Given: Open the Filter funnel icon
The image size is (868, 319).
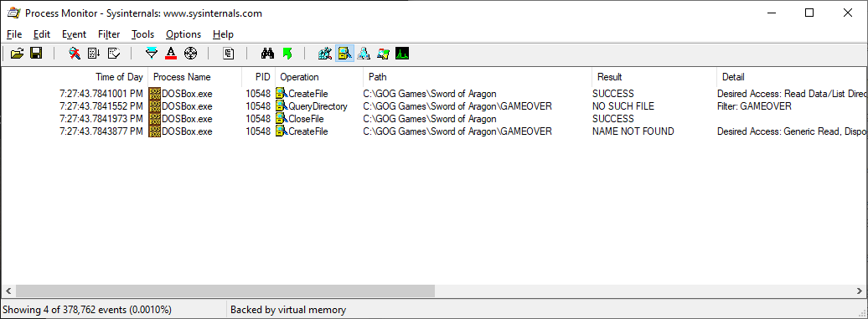Looking at the screenshot, I should [x=152, y=54].
